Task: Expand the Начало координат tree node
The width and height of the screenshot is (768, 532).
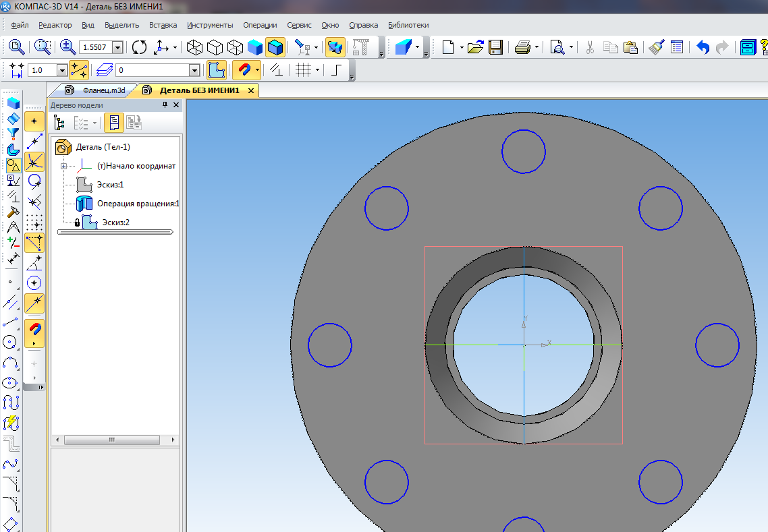Action: (x=63, y=167)
